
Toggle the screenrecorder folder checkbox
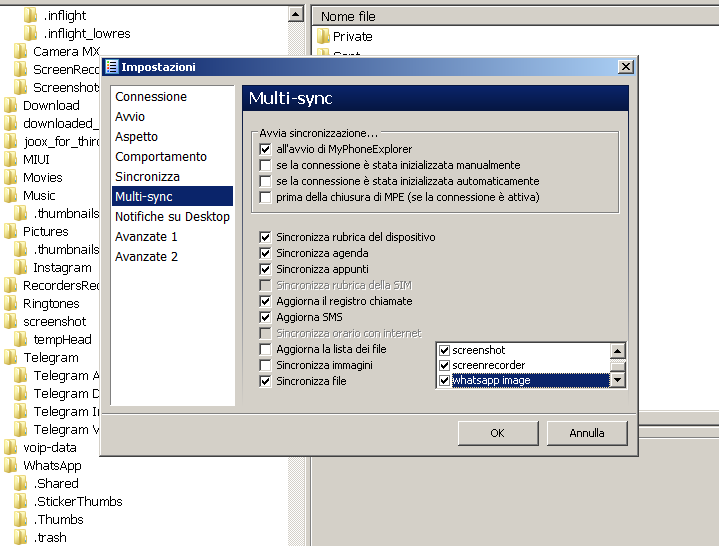point(445,365)
